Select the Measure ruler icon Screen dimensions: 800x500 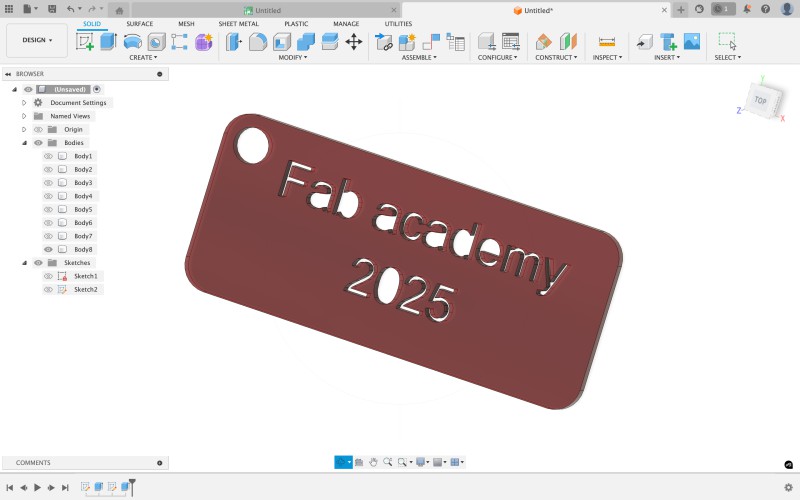(x=607, y=42)
